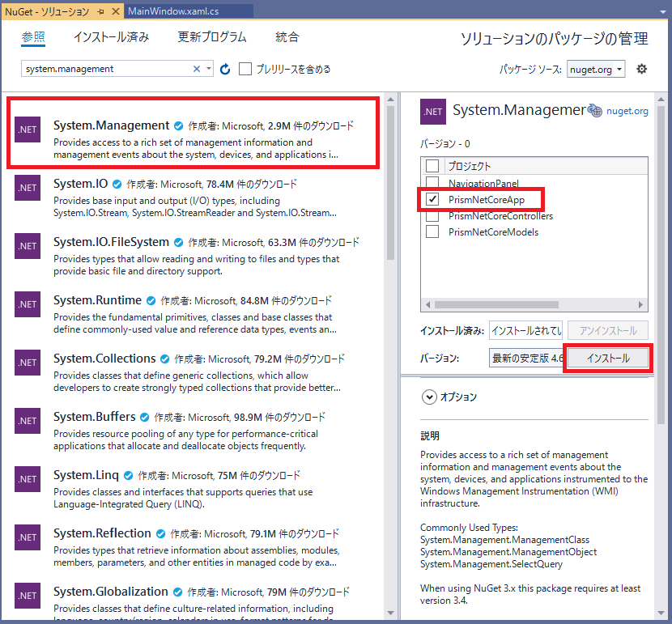Click the System.Management .NET package icon
672x624 pixels.
28,129
